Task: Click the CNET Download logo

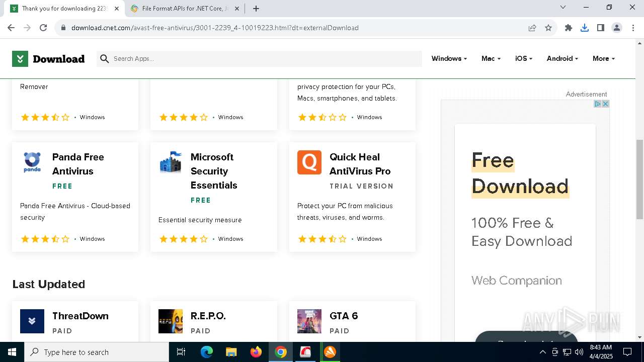Action: click(x=48, y=59)
